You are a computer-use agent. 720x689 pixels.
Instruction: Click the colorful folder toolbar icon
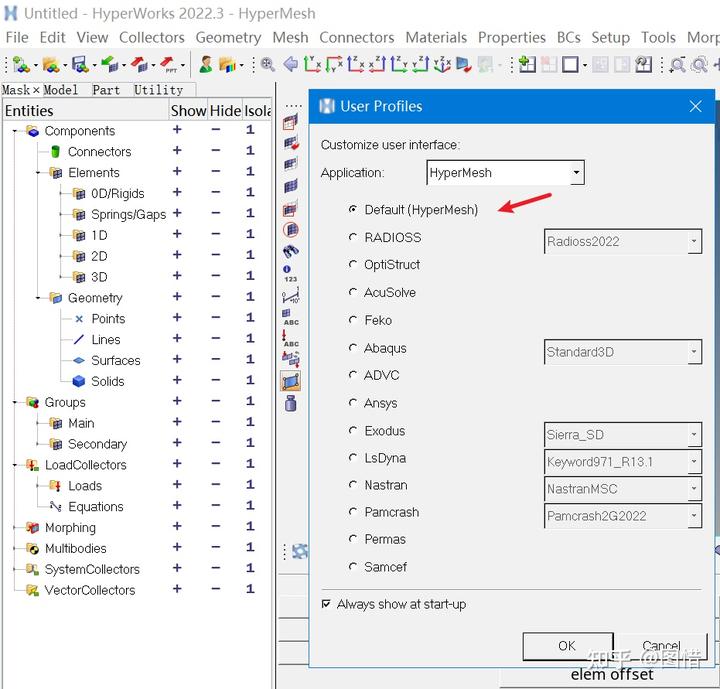pyautogui.click(x=227, y=65)
